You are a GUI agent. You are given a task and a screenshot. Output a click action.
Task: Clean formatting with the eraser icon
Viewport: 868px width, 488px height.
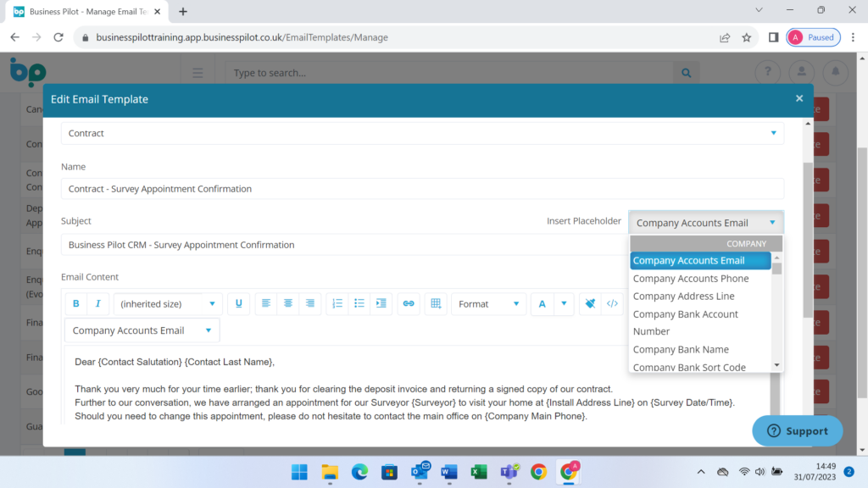pos(590,304)
